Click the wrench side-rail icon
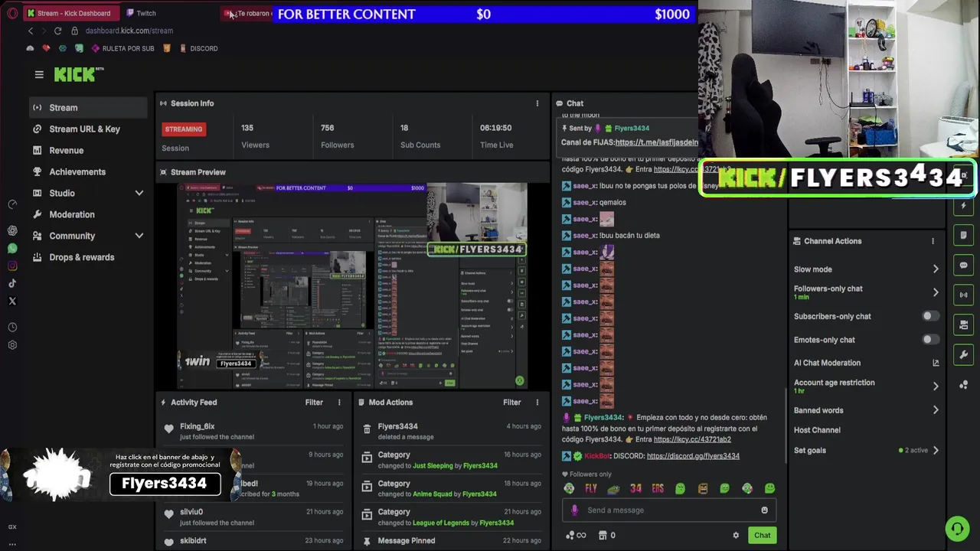The width and height of the screenshot is (980, 551). [963, 355]
